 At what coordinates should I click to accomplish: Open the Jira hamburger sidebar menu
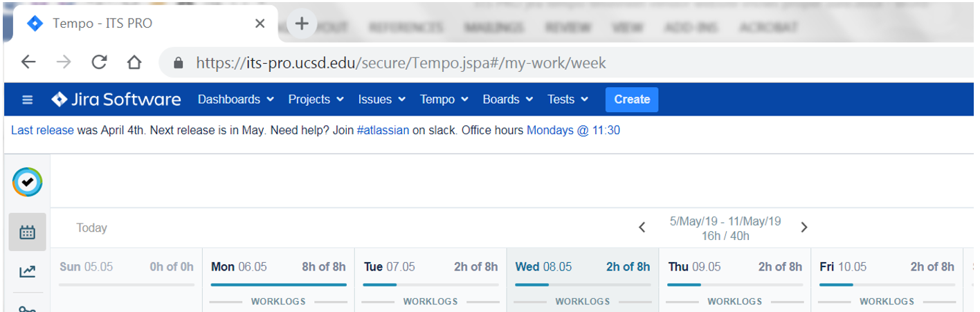click(28, 100)
